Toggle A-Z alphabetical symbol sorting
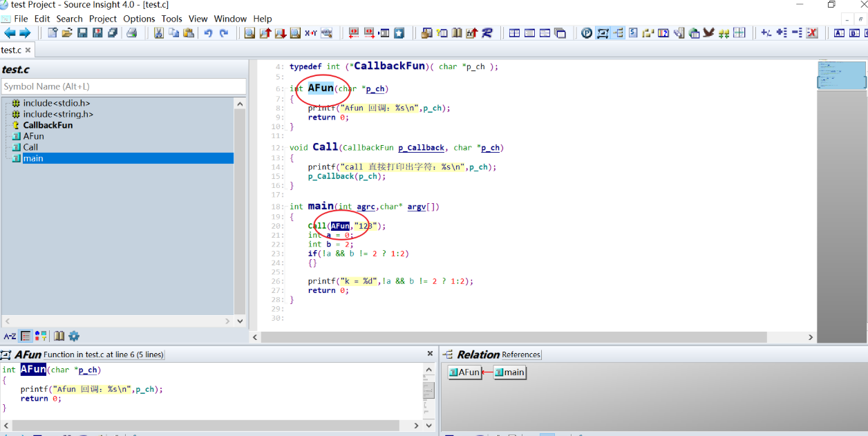Screen dimensions: 868x436 coord(10,337)
